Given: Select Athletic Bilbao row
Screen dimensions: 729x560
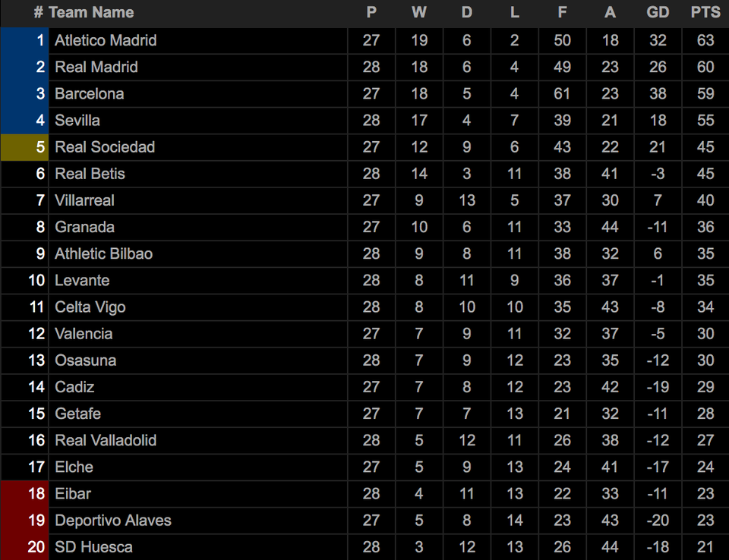Looking at the screenshot, I should [364, 253].
